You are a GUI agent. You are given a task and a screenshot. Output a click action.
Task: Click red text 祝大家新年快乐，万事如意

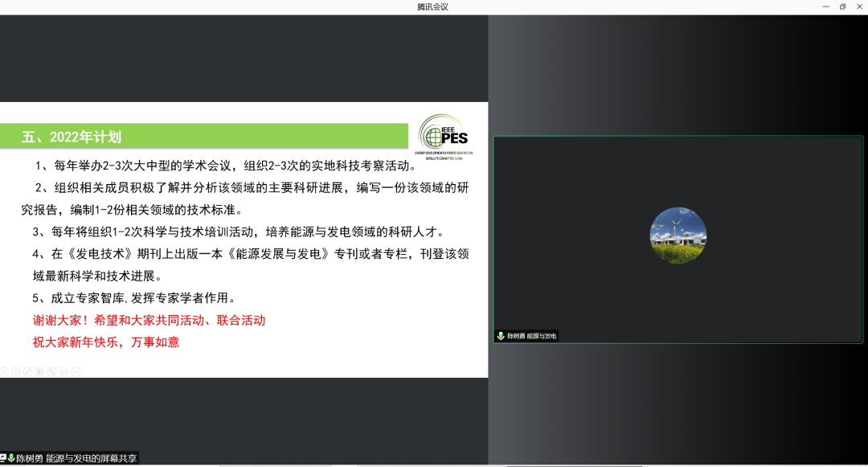click(x=106, y=342)
